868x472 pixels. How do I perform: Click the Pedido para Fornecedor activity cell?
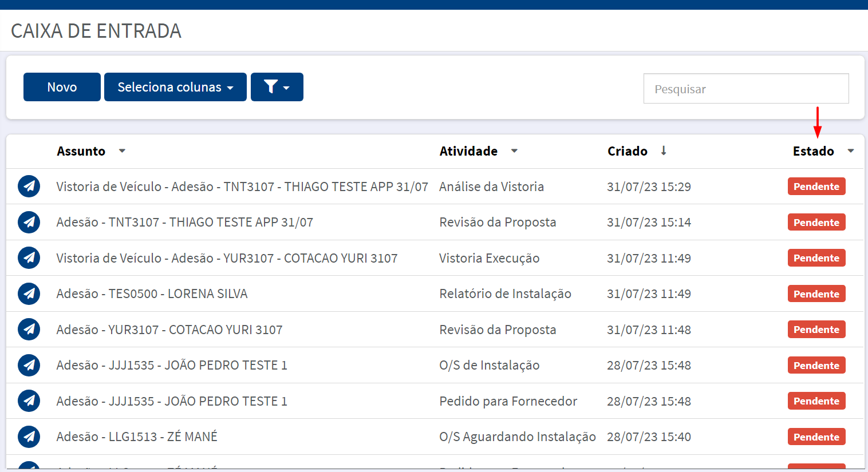(x=508, y=401)
